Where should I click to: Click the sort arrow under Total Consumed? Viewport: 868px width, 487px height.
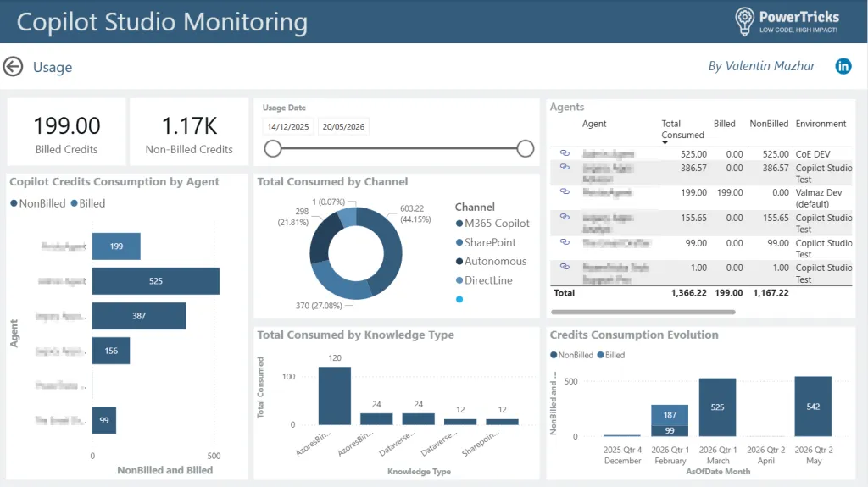pos(665,143)
